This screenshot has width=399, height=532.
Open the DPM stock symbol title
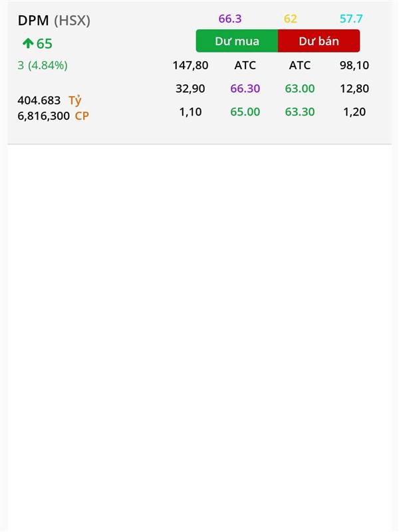coord(33,21)
